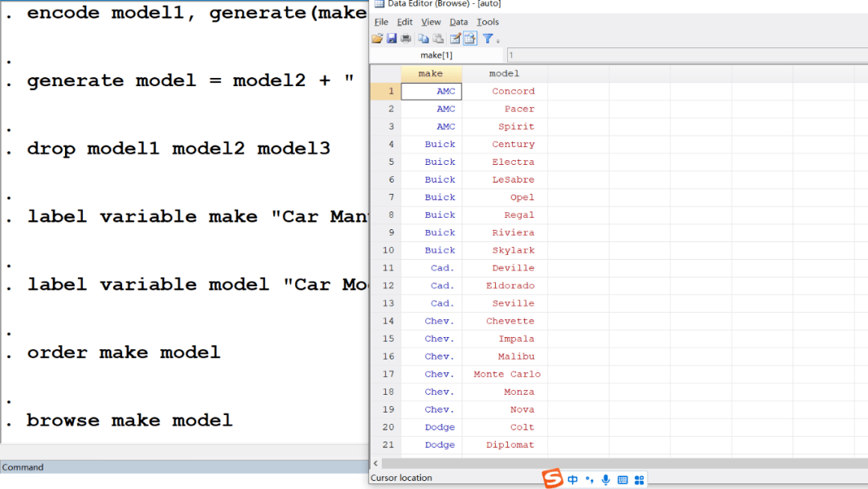Open the toolbar overflow arrow
Viewport: 868px width, 489px height.
pyautogui.click(x=497, y=40)
